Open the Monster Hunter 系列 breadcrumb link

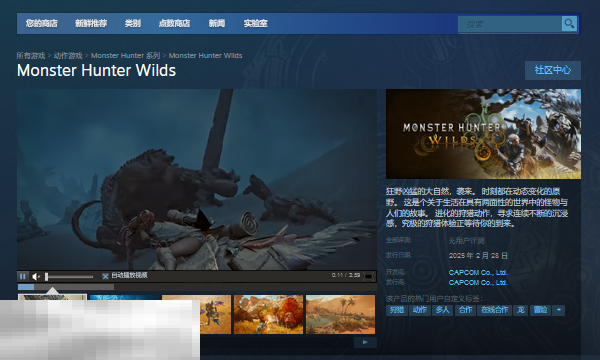126,55
